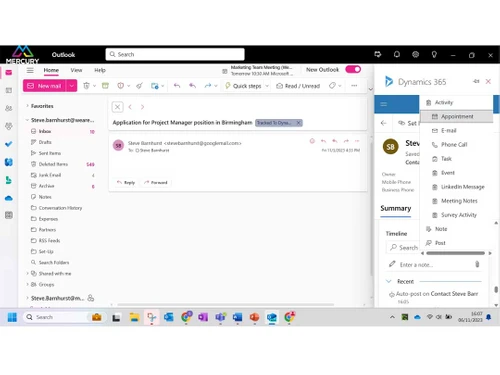Expand the Favorites folder group

(27, 106)
